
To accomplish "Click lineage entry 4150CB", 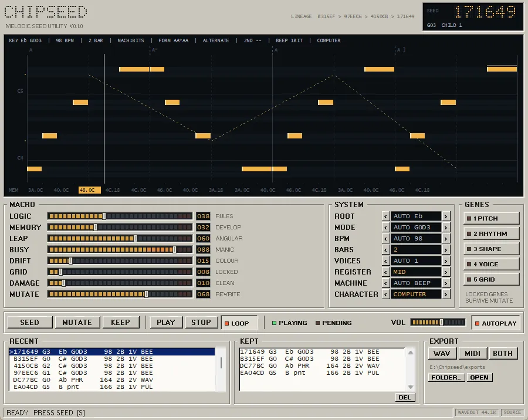I will point(379,16).
